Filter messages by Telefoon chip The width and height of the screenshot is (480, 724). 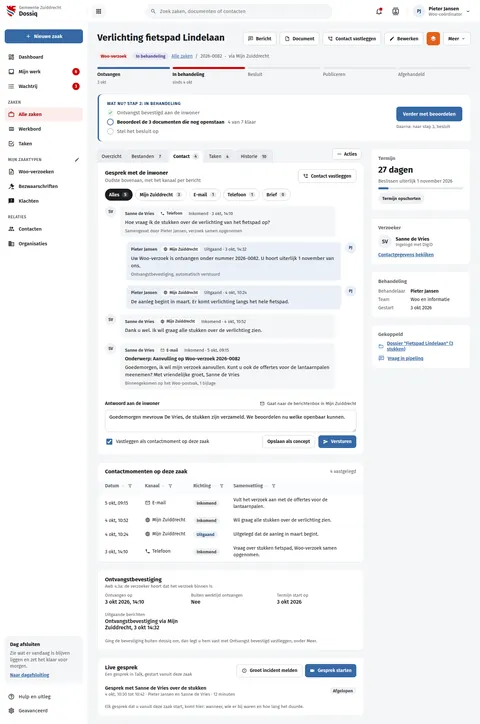(x=240, y=194)
